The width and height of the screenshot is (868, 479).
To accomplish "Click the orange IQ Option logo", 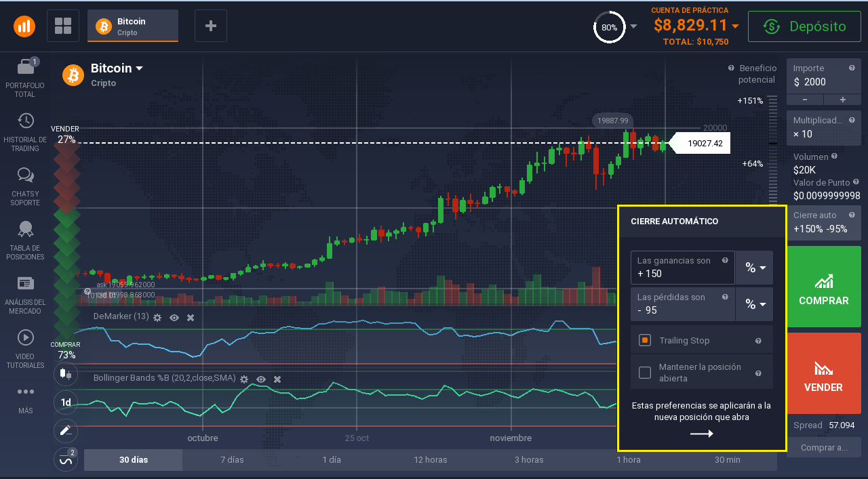I will point(24,26).
